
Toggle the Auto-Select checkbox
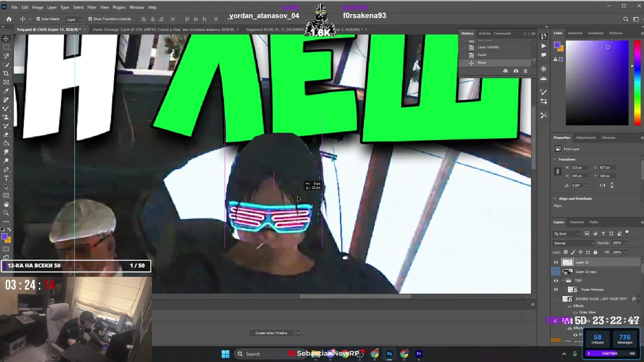38,19
